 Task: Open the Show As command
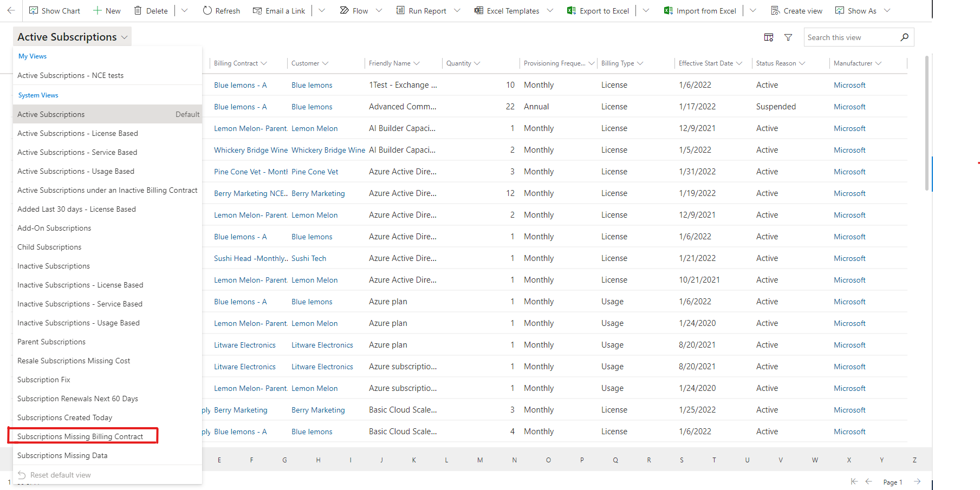click(x=856, y=11)
